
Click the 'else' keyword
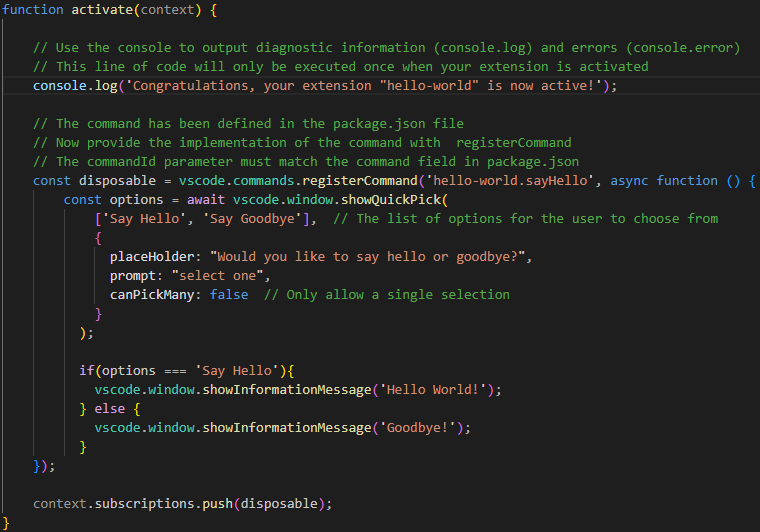[x=110, y=408]
